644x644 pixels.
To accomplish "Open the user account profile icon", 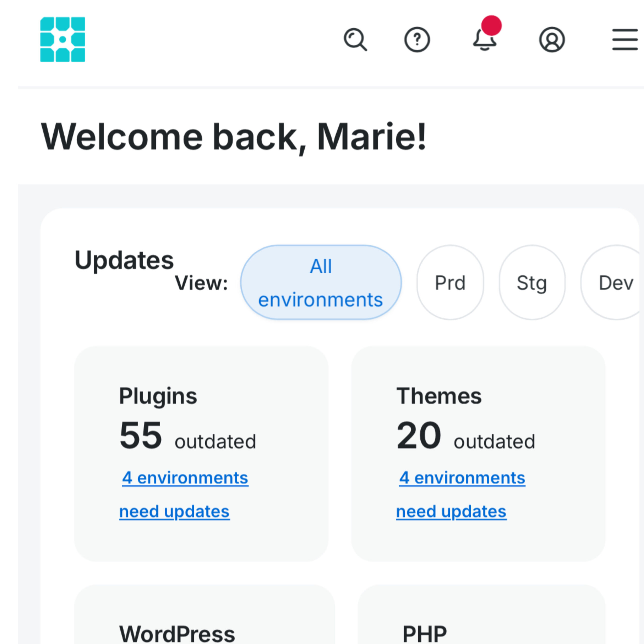I will [x=552, y=40].
